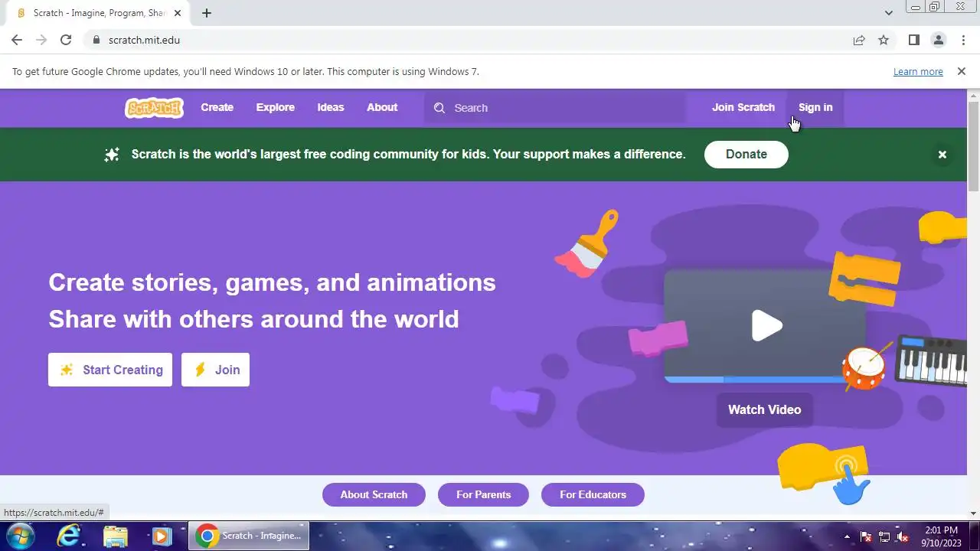Click the scrollbar up arrow

coord(974,95)
